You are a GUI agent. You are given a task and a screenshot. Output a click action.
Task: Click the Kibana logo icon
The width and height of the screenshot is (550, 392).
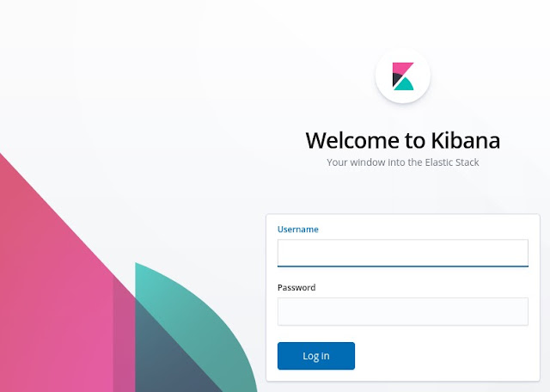pyautogui.click(x=403, y=77)
